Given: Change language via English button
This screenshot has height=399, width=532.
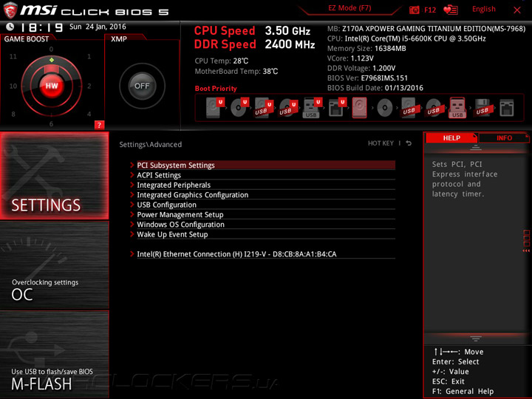Looking at the screenshot, I should (483, 9).
